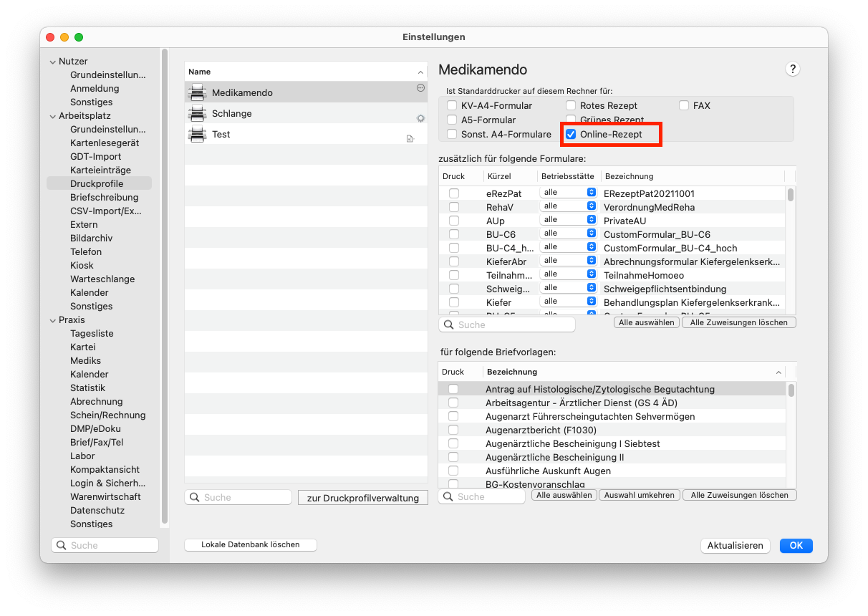Open the Betriebsstätte dropdown for BU-C6

(569, 234)
